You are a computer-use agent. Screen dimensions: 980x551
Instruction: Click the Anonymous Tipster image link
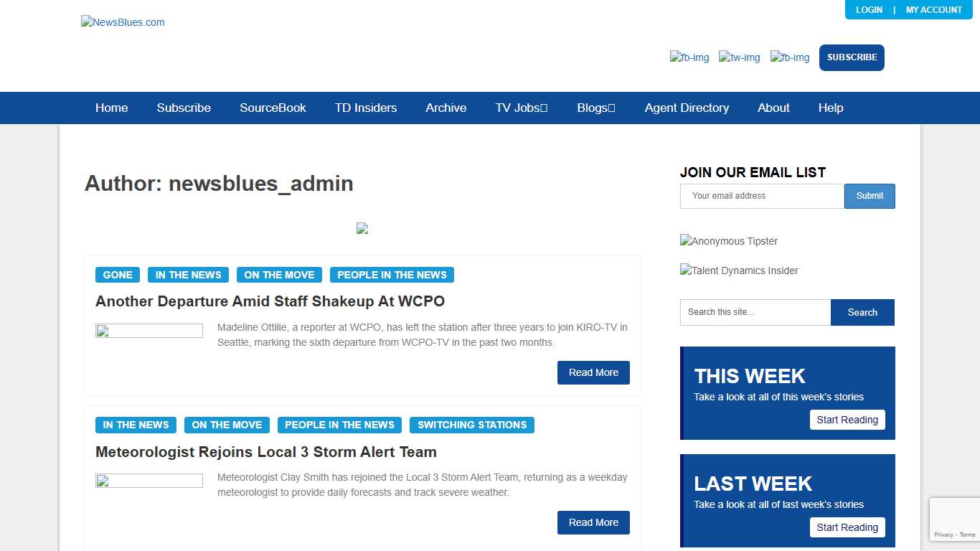pos(728,241)
